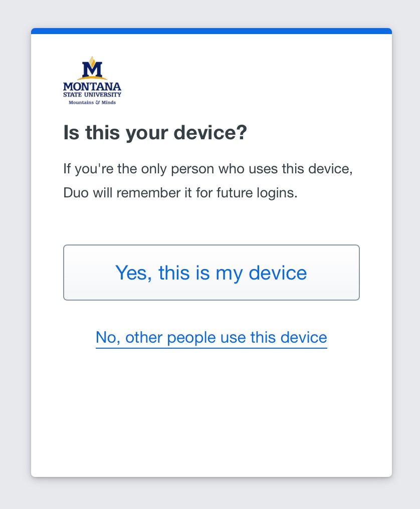This screenshot has width=420, height=509.
Task: Select the Yes option to remember this device
Action: 211,273
